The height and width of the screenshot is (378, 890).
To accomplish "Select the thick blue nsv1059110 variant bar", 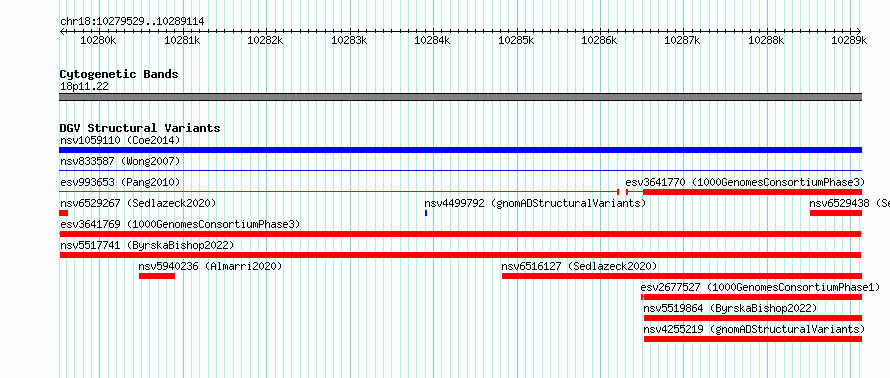I will pyautogui.click(x=460, y=150).
